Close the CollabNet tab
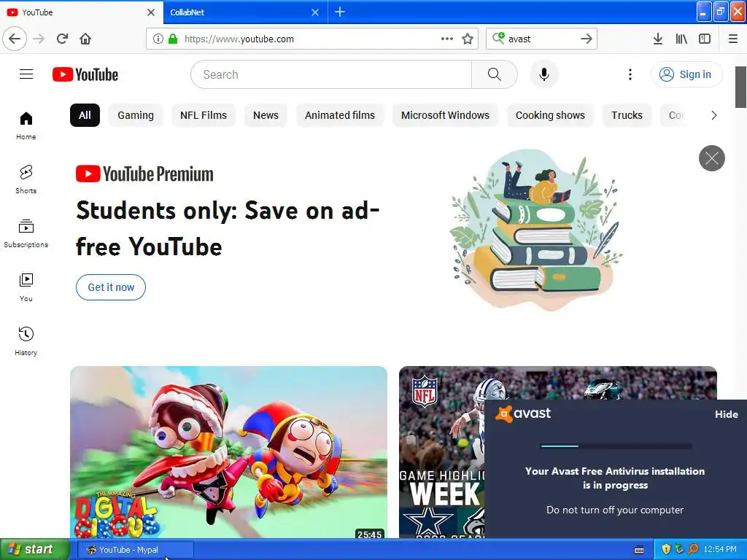The height and width of the screenshot is (560, 747). click(x=315, y=12)
